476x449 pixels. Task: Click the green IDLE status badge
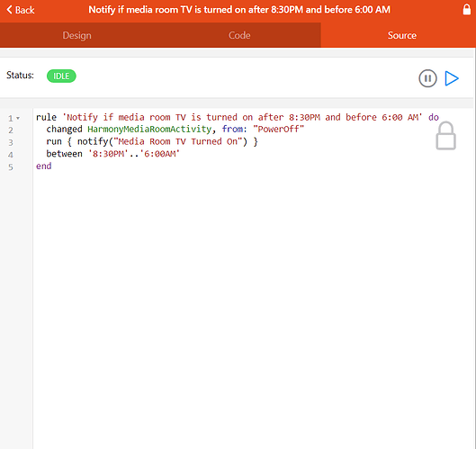(x=61, y=76)
